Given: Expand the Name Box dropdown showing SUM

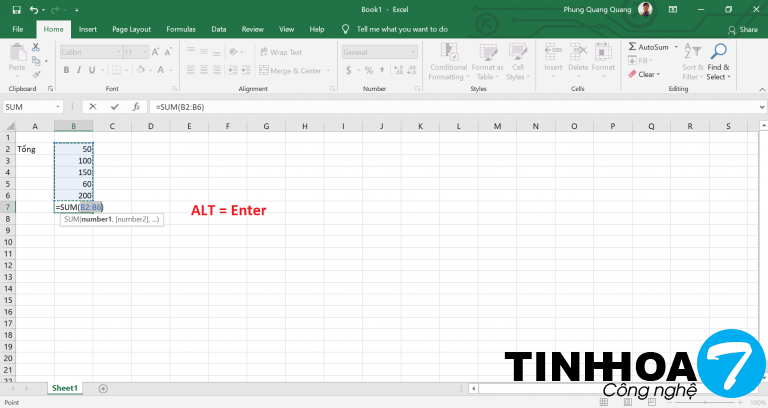Looking at the screenshot, I should click(59, 106).
